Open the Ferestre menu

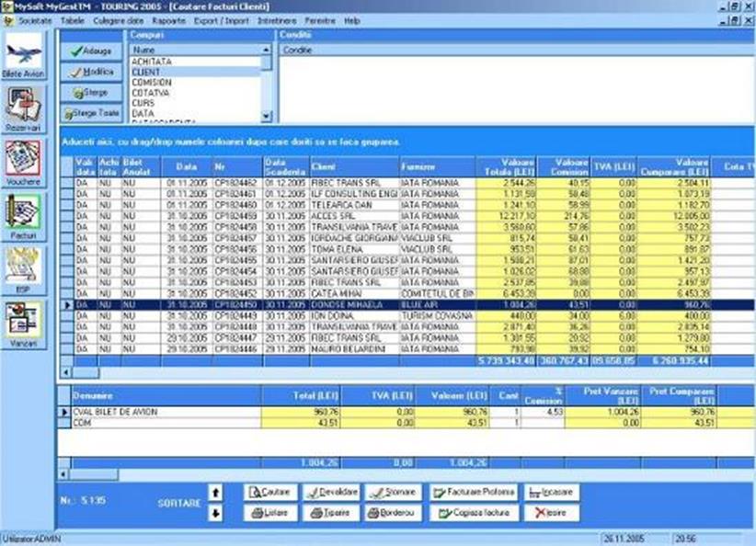(x=320, y=21)
